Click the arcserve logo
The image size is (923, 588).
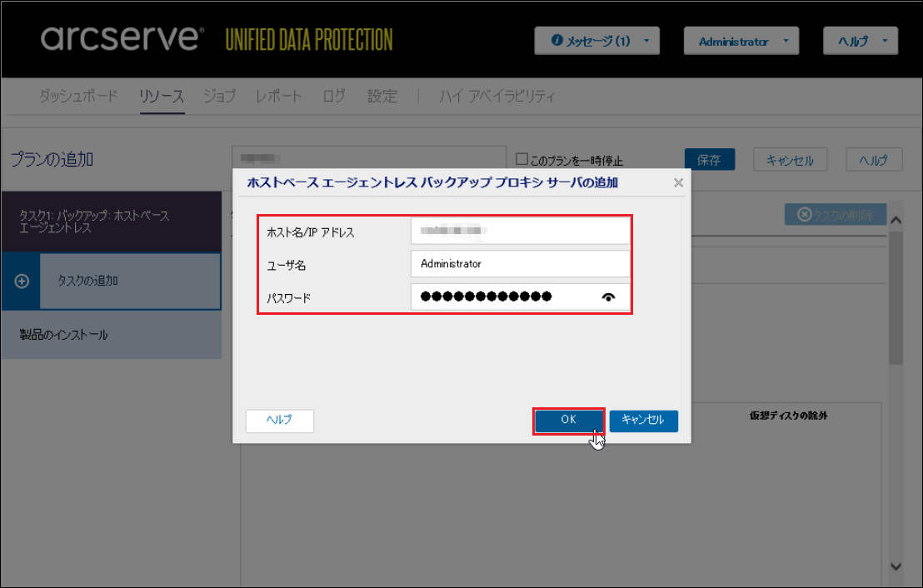pos(122,38)
